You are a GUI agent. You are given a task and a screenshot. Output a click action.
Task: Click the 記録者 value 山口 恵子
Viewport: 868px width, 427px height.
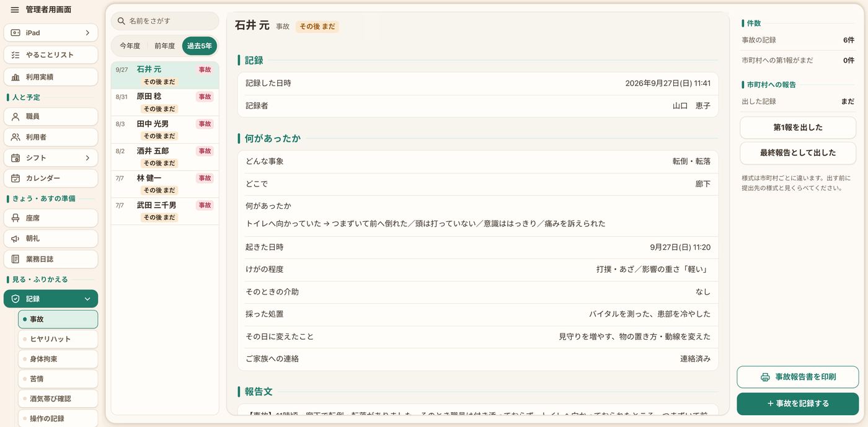pos(691,106)
